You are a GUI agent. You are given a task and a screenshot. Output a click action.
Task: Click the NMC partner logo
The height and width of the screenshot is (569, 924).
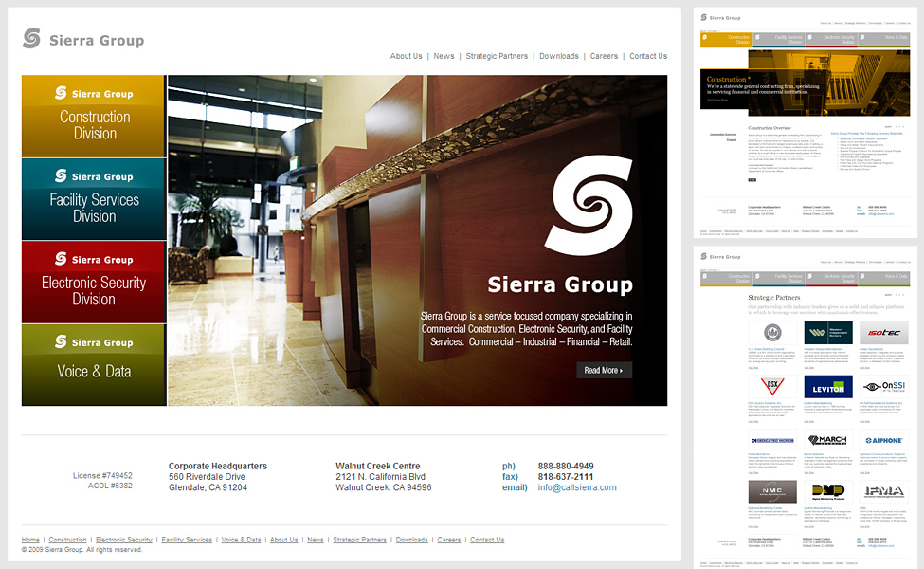[772, 491]
